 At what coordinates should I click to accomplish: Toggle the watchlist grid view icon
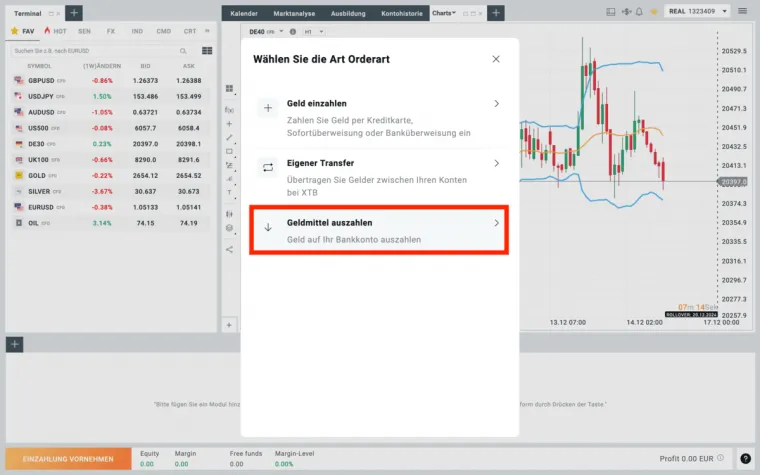(207, 50)
